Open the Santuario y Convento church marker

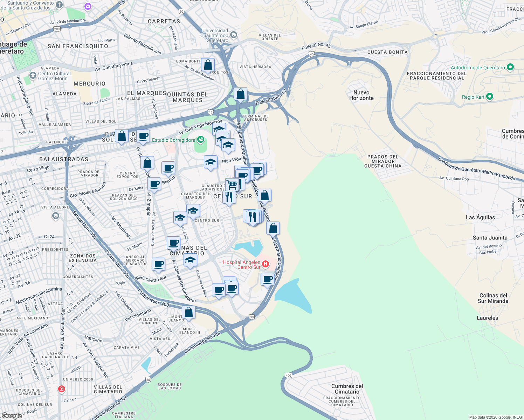click(x=58, y=5)
